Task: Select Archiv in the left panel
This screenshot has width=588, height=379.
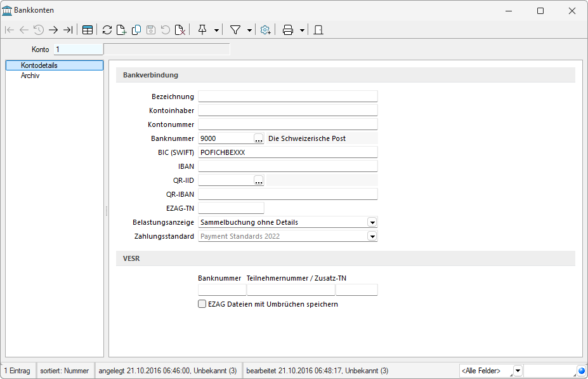Action: [30, 76]
